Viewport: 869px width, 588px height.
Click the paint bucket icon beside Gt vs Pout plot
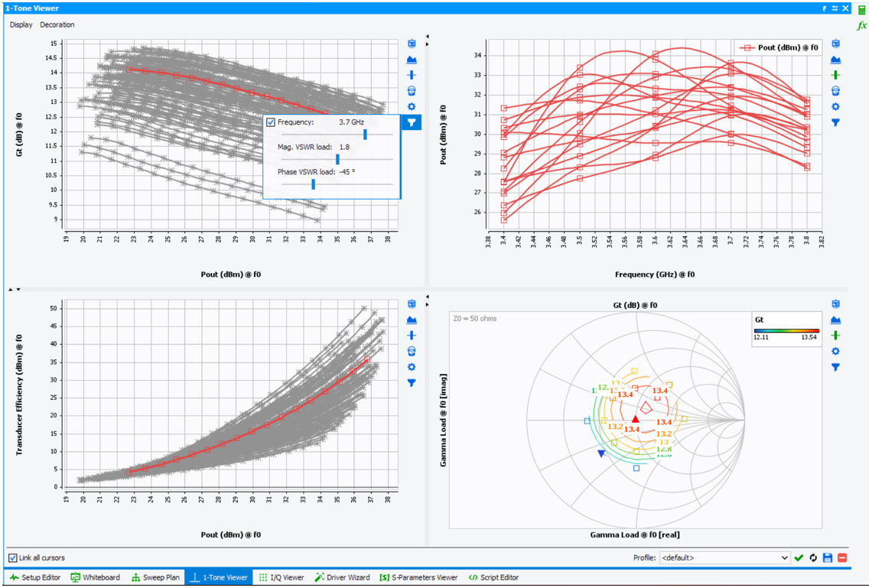coord(412,91)
